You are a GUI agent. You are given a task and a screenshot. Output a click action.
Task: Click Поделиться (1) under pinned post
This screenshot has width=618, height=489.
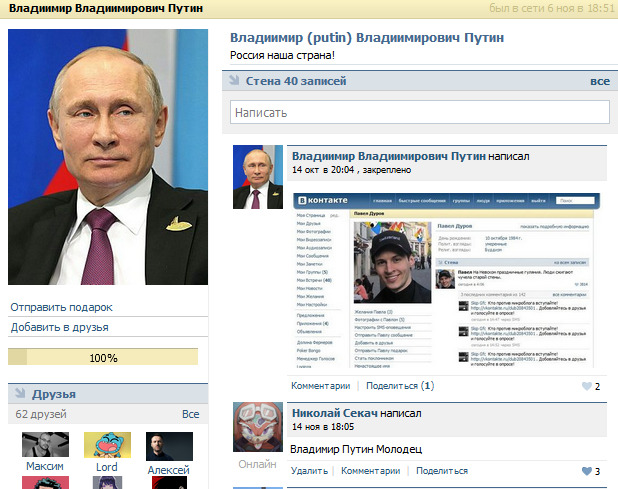[400, 386]
